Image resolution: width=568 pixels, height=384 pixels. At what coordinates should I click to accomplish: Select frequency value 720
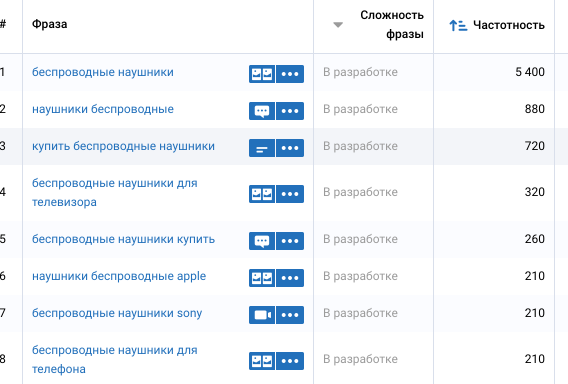tap(535, 146)
